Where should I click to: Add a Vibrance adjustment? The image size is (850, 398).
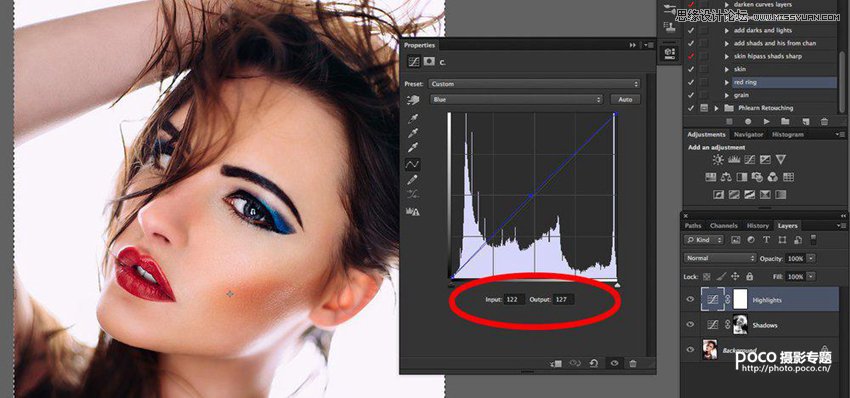pyautogui.click(x=781, y=159)
